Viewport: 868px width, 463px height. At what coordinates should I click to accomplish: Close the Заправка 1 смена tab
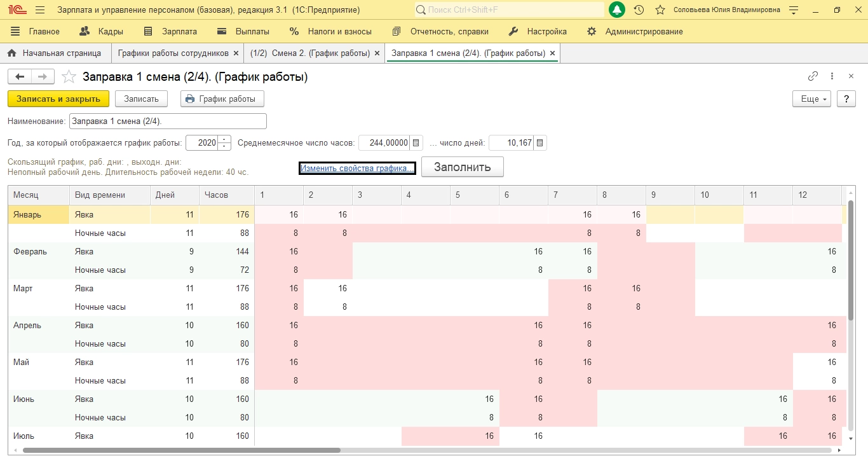[x=552, y=53]
